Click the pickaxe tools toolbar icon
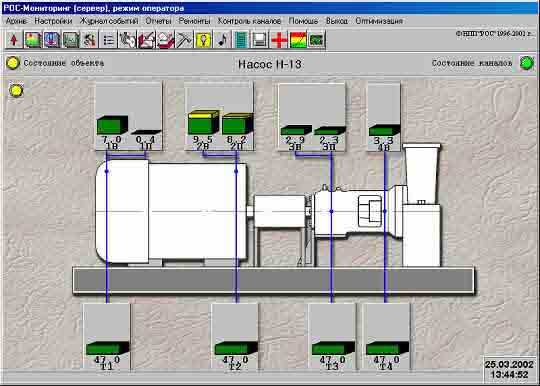Image resolution: width=540 pixels, height=386 pixels. 184,40
